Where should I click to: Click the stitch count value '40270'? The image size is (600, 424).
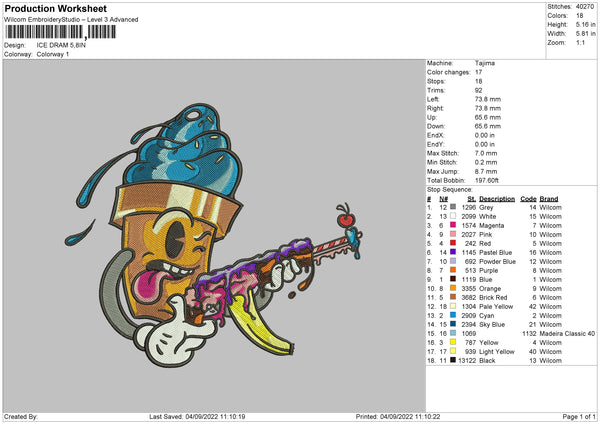(585, 7)
